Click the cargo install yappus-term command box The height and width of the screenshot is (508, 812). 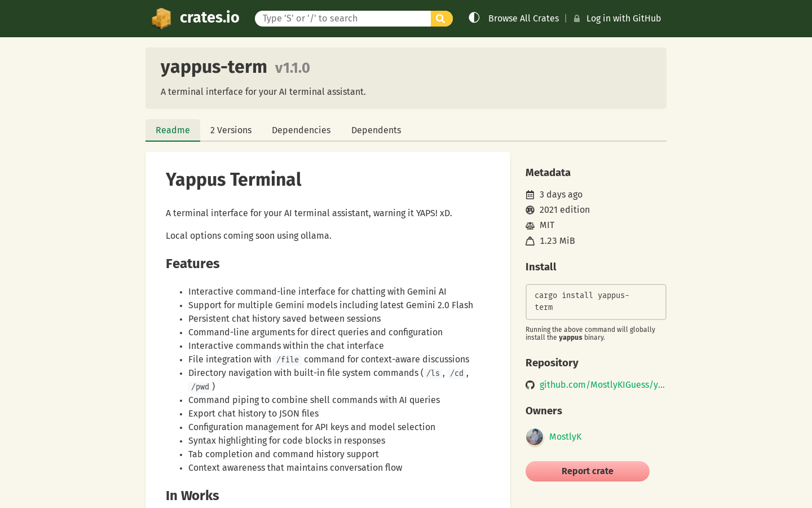pos(596,301)
